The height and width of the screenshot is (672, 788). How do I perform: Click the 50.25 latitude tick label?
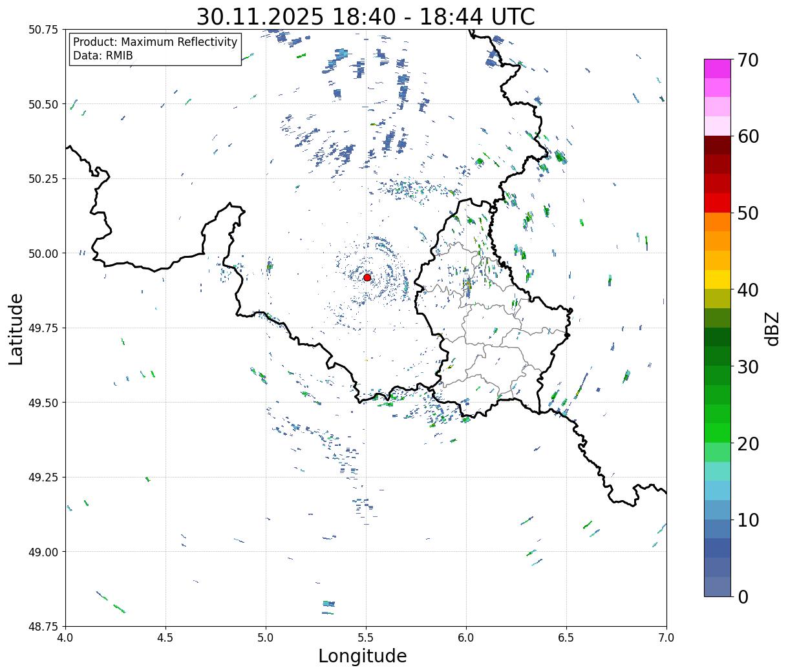click(43, 179)
